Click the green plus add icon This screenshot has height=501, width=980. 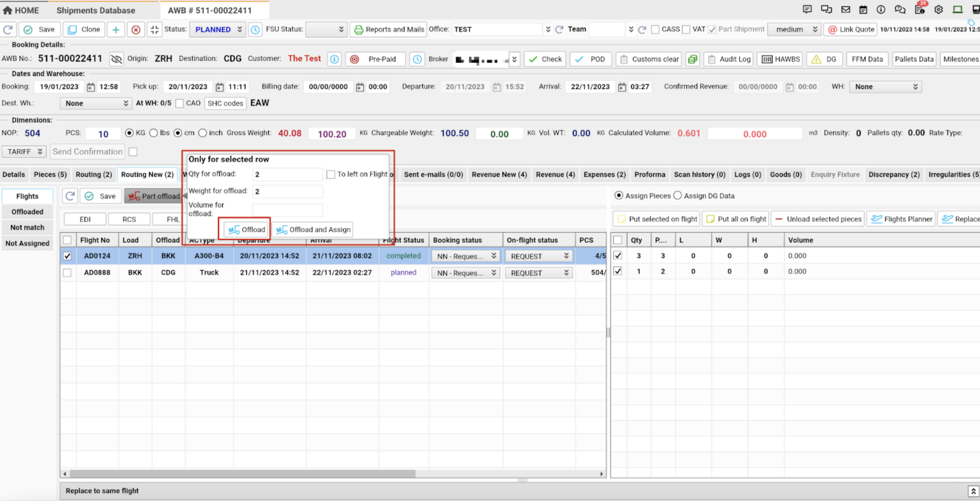tap(116, 29)
